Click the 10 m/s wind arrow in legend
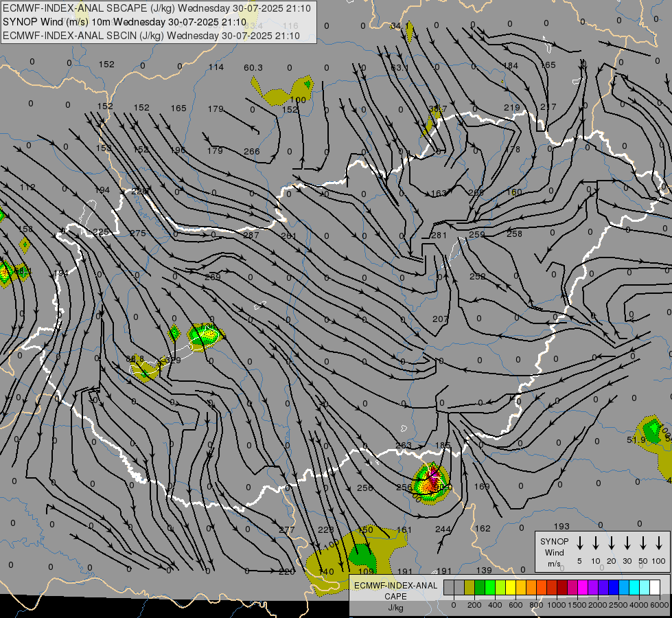Image resolution: width=672 pixels, height=618 pixels. (x=596, y=542)
